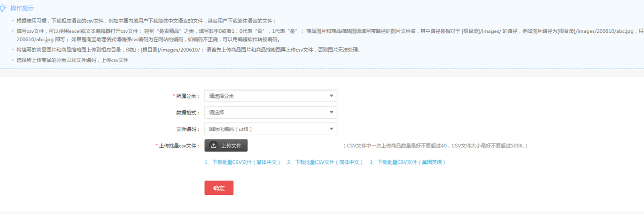Click the 数据格式 field label
644x214 pixels.
pyautogui.click(x=188, y=113)
